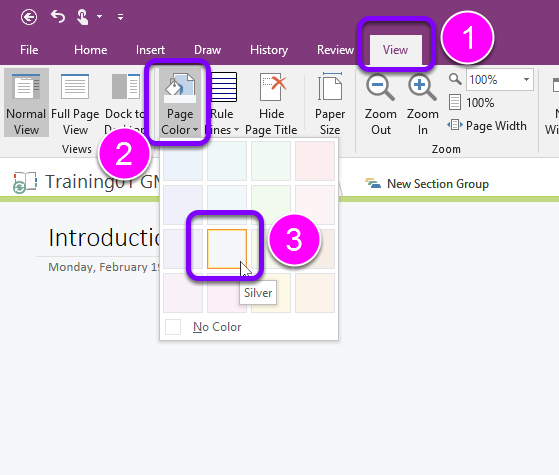Toggle Touch/Mouse mode icon

tap(82, 17)
